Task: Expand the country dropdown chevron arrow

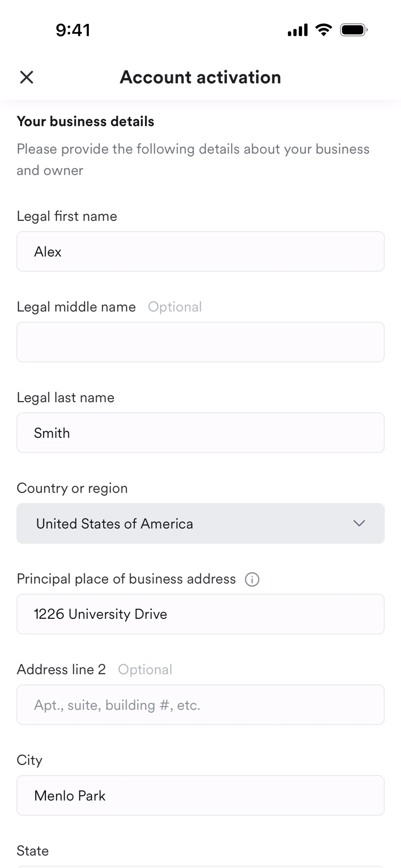Action: point(359,523)
